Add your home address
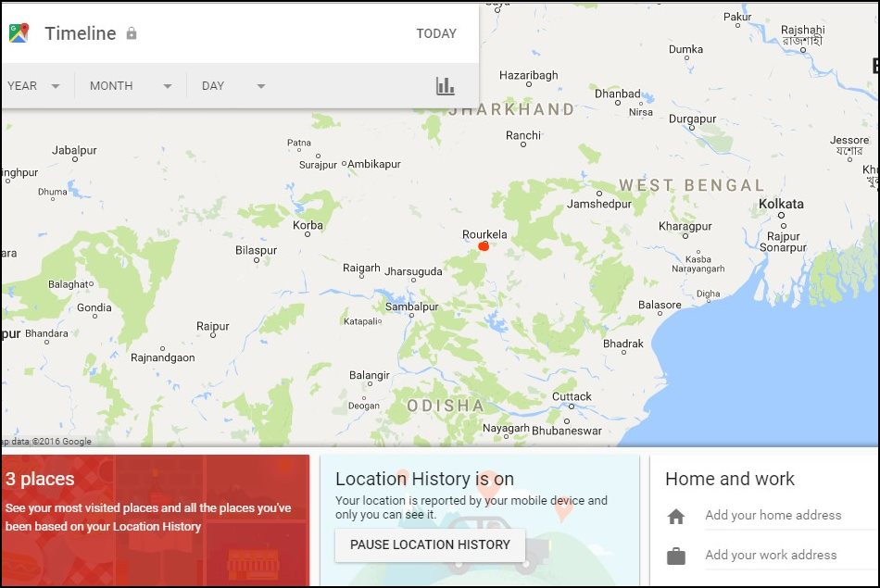This screenshot has width=880, height=588. click(773, 515)
